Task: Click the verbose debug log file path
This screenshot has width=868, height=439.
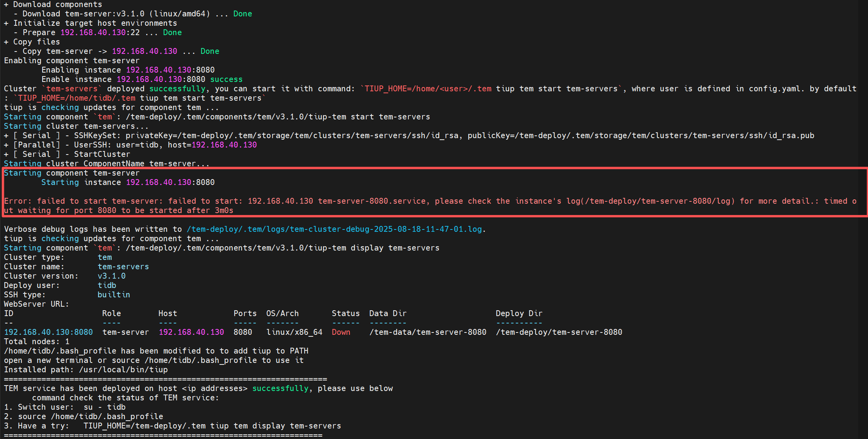Action: tap(334, 229)
